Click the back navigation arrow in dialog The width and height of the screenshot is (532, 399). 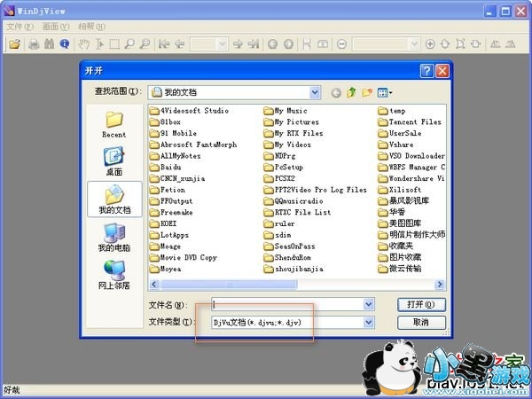tap(336, 92)
